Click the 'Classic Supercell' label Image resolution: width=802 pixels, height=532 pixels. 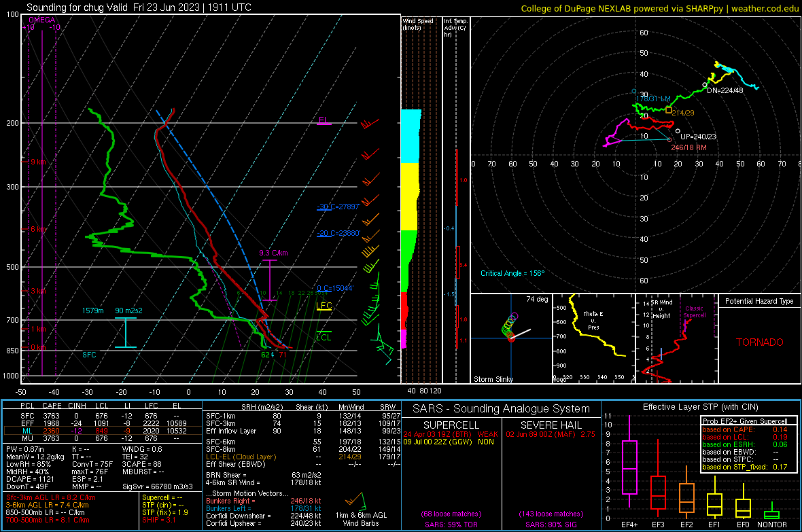[x=694, y=312]
